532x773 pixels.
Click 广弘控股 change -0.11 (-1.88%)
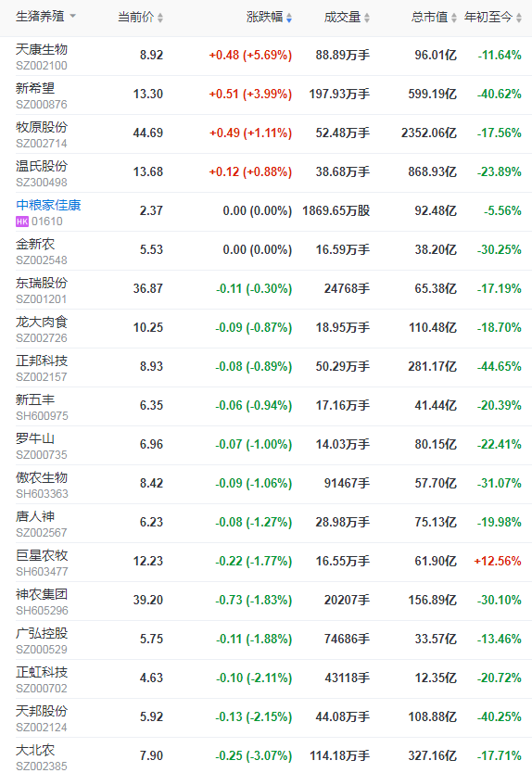[x=254, y=640]
